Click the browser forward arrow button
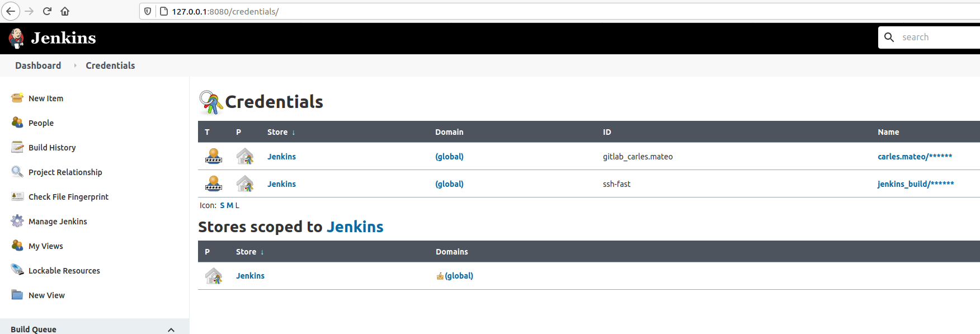This screenshot has width=980, height=334. (29, 11)
